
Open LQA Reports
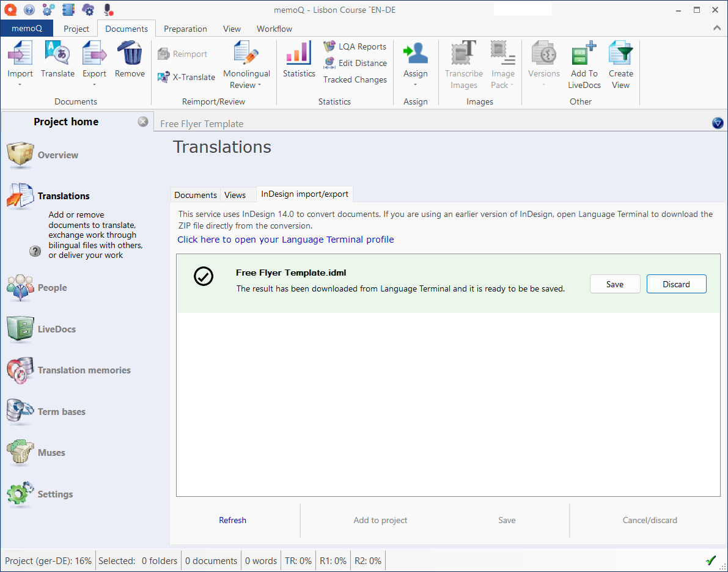355,46
